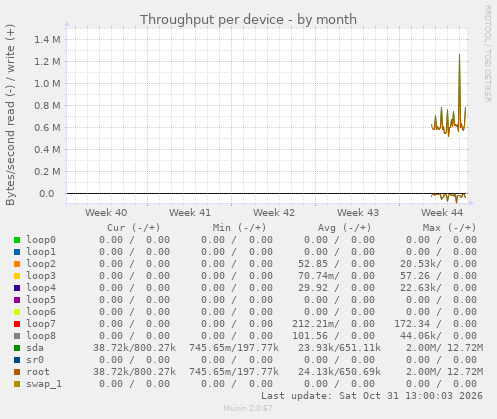Screen dimensions: 497x419
Task: Click the Week 43 axis label
Action: click(x=358, y=213)
